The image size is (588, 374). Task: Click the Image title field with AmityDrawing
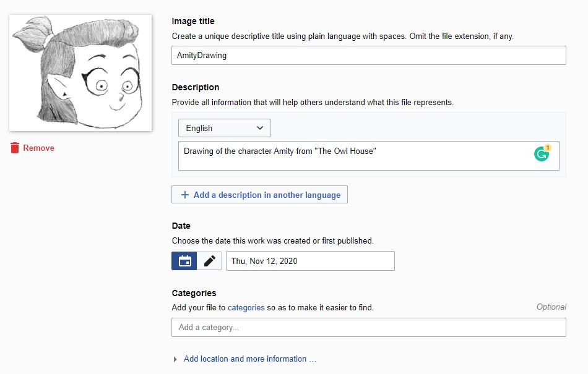point(369,56)
